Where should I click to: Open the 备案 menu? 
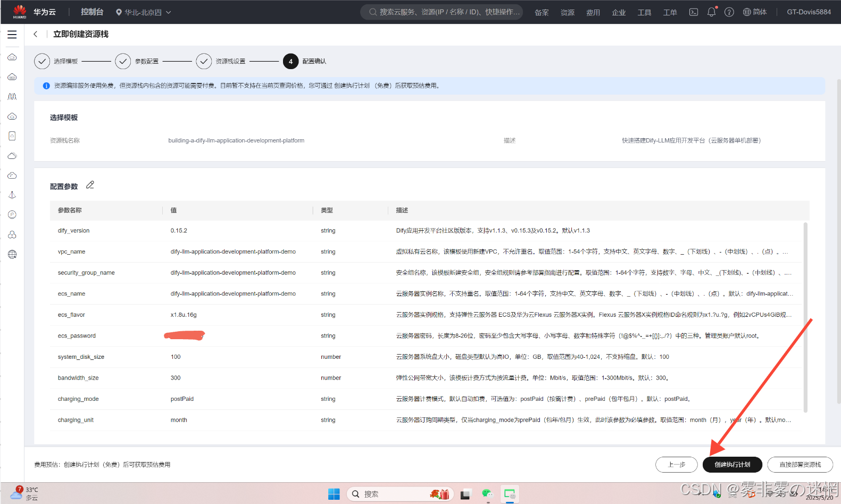tap(542, 12)
